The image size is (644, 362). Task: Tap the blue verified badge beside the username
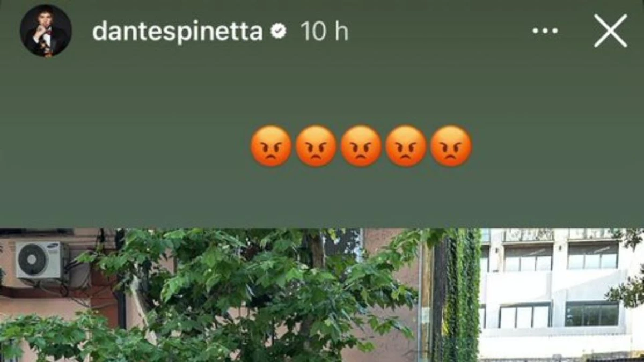pyautogui.click(x=278, y=32)
